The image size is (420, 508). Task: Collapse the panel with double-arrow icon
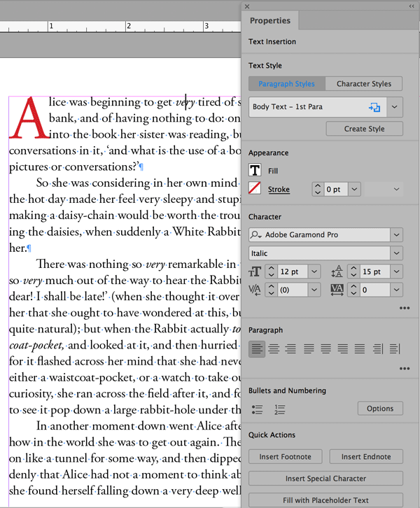pyautogui.click(x=412, y=6)
